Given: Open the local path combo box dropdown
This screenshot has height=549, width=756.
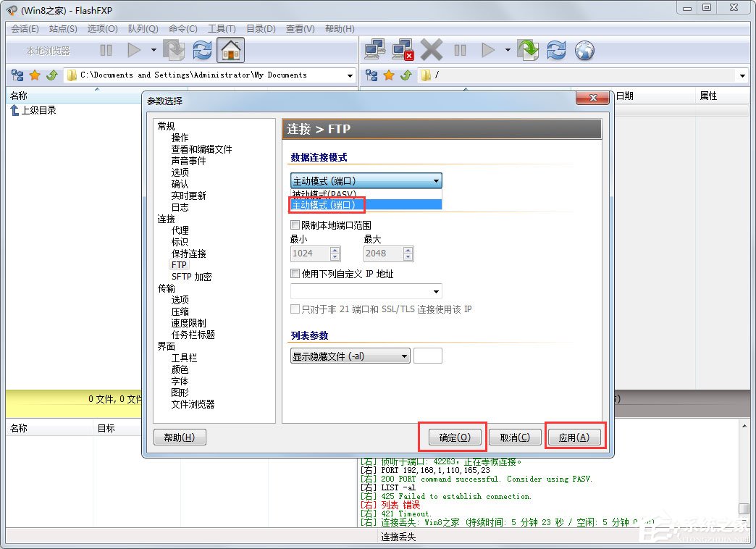Looking at the screenshot, I should click(x=350, y=75).
